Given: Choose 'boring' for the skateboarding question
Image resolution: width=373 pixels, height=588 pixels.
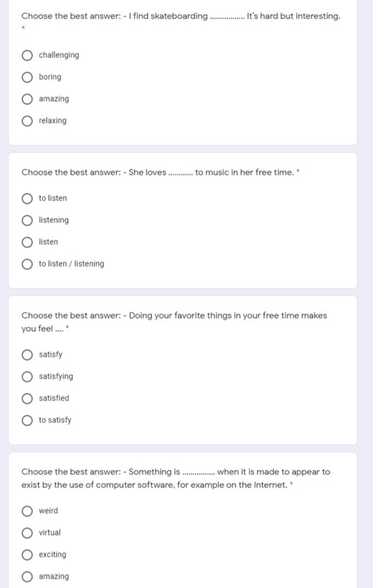Looking at the screenshot, I should [27, 77].
